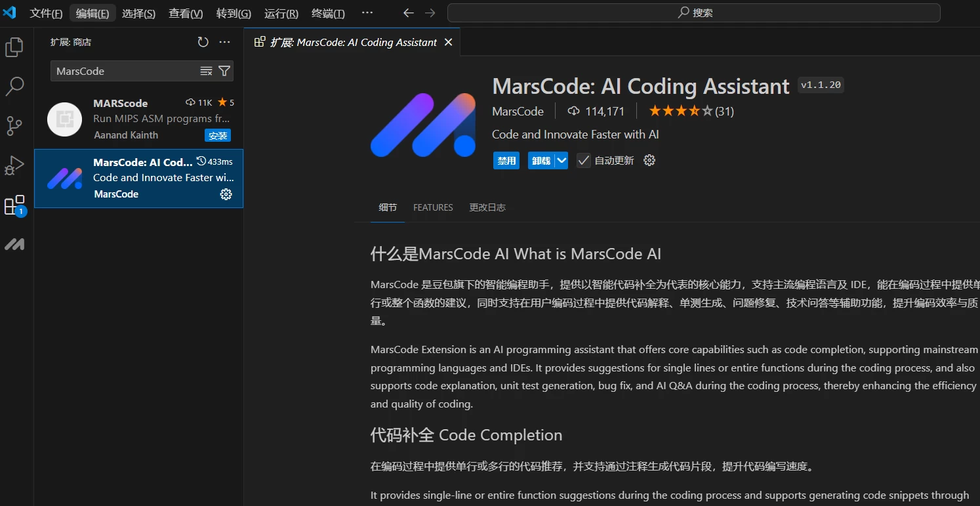Open the 终端 menu

(328, 13)
